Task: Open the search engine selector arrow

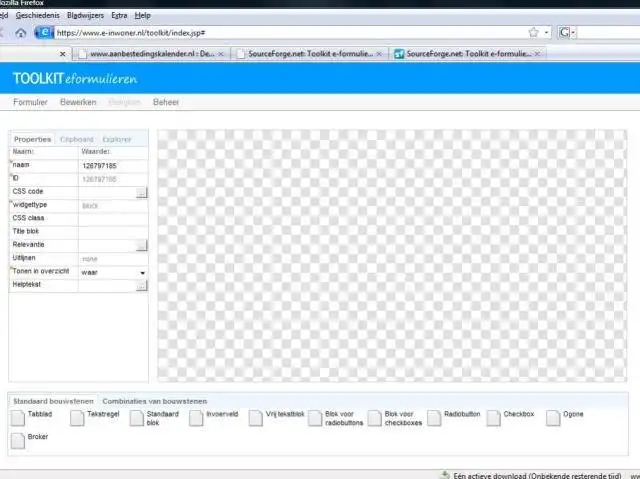Action: [x=573, y=32]
